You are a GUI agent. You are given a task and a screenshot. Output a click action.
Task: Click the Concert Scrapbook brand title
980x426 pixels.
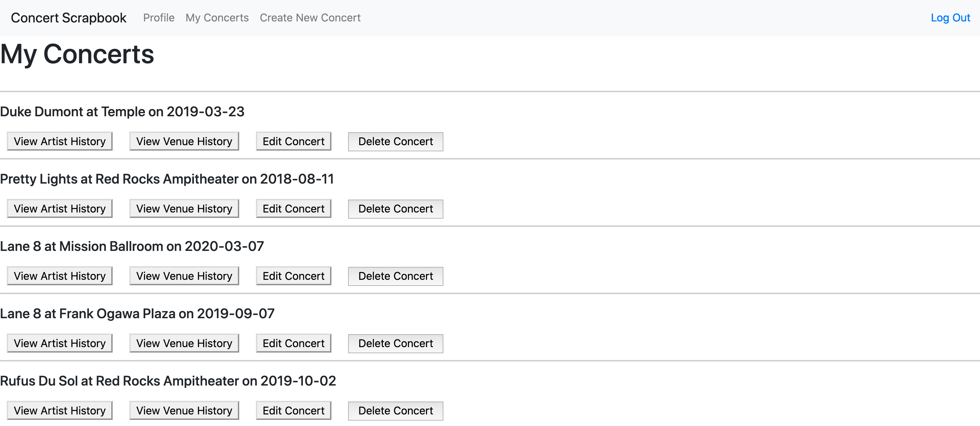[68, 18]
